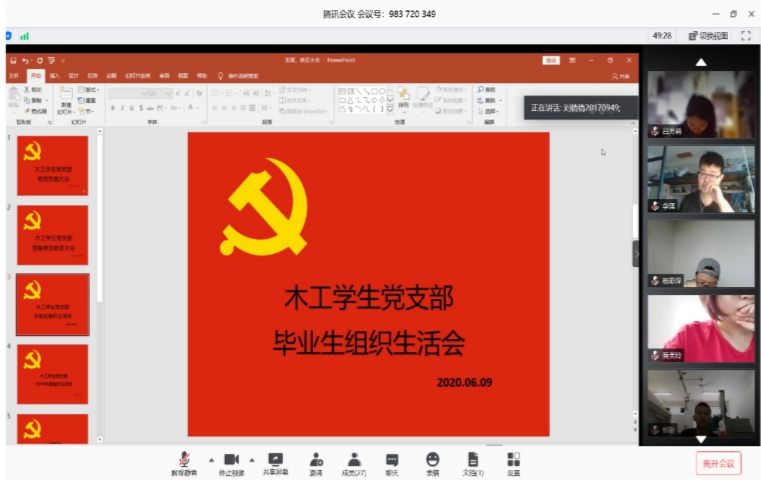This screenshot has width=761, height=480.
Task: Open the Section dropdown
Action: (x=86, y=111)
